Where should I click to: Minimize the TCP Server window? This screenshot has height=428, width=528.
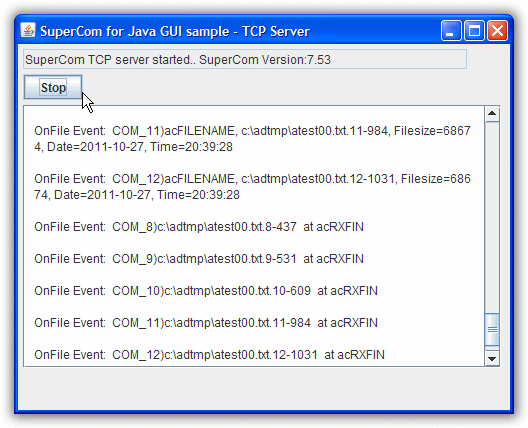tap(451, 31)
